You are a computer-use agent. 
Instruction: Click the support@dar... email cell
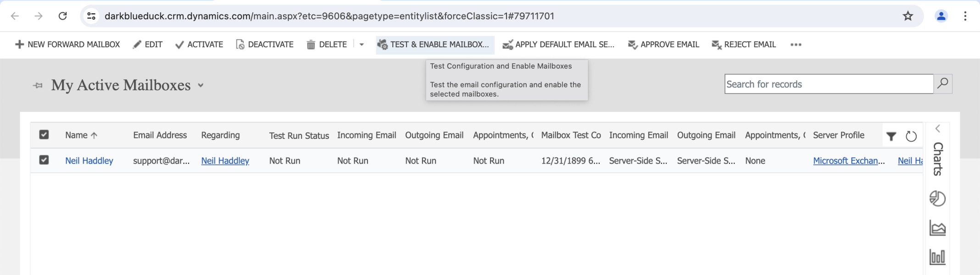[x=161, y=161]
